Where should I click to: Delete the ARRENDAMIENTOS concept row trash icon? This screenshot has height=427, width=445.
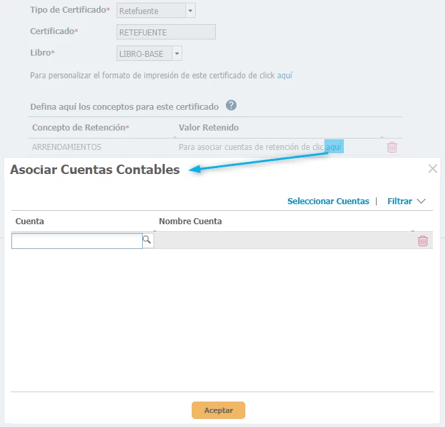[392, 147]
